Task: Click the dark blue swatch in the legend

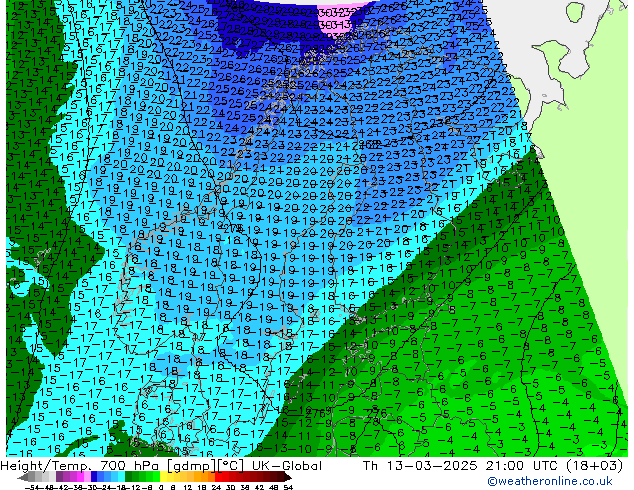Action: [94, 476]
